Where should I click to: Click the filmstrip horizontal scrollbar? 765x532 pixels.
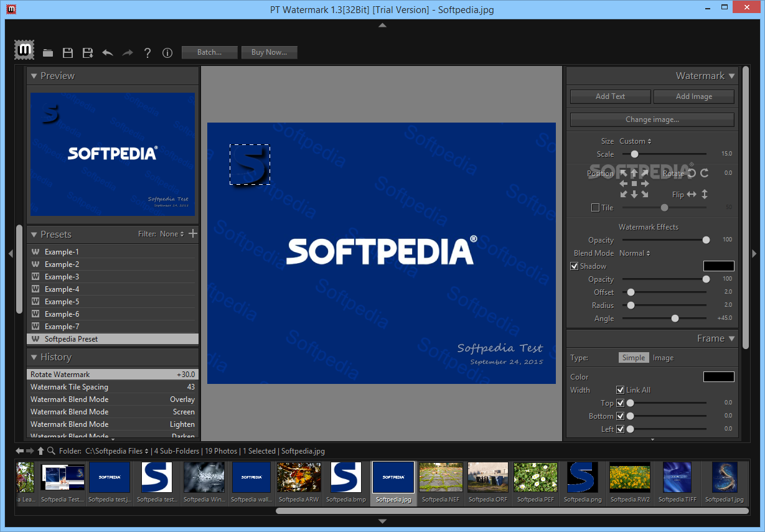[x=512, y=511]
